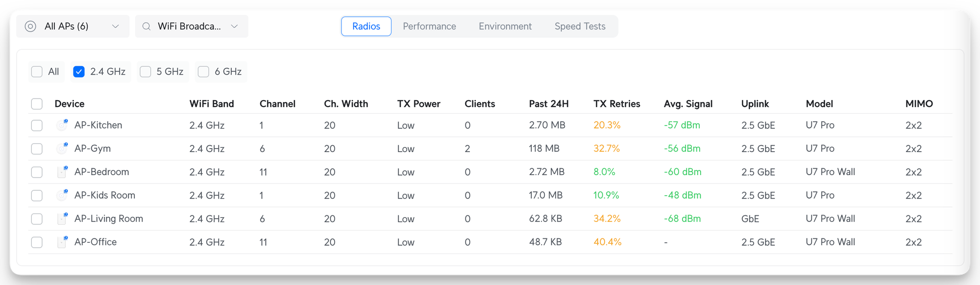
Task: Click the 2 clients value for AP-Gym
Action: click(467, 148)
